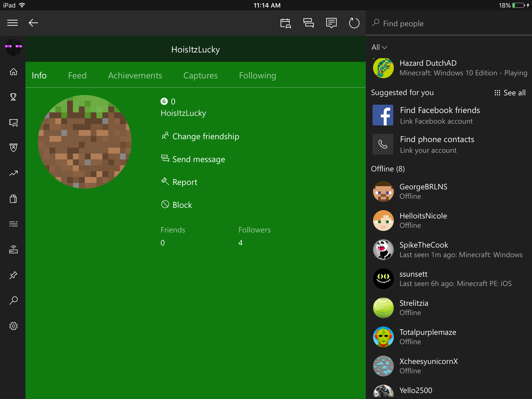
Task: Click the Facebook logo icon
Action: point(383,115)
